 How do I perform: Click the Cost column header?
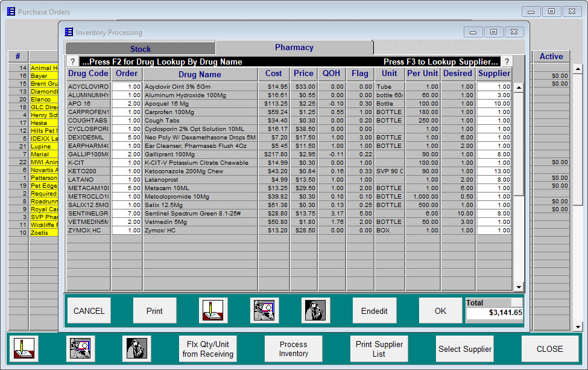coord(274,74)
